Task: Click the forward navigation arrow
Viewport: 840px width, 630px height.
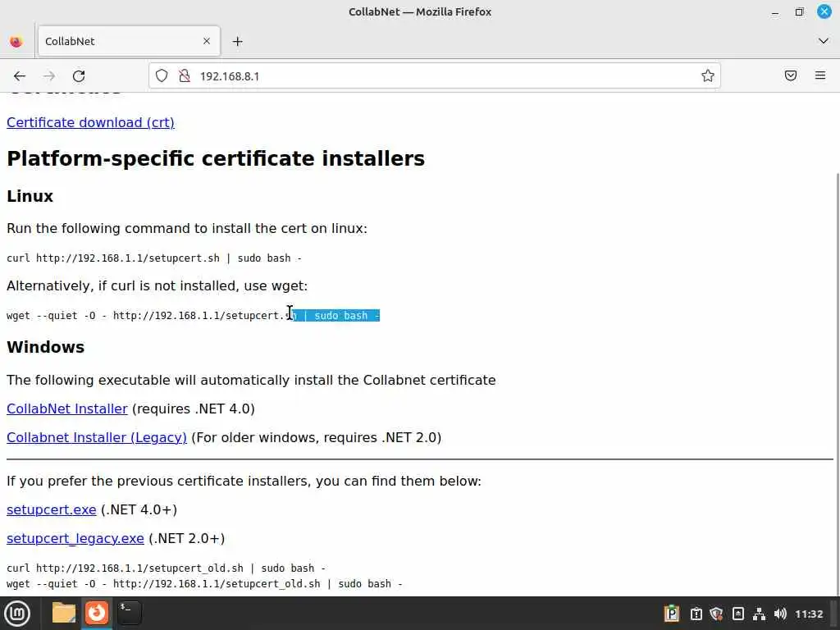Action: point(49,76)
